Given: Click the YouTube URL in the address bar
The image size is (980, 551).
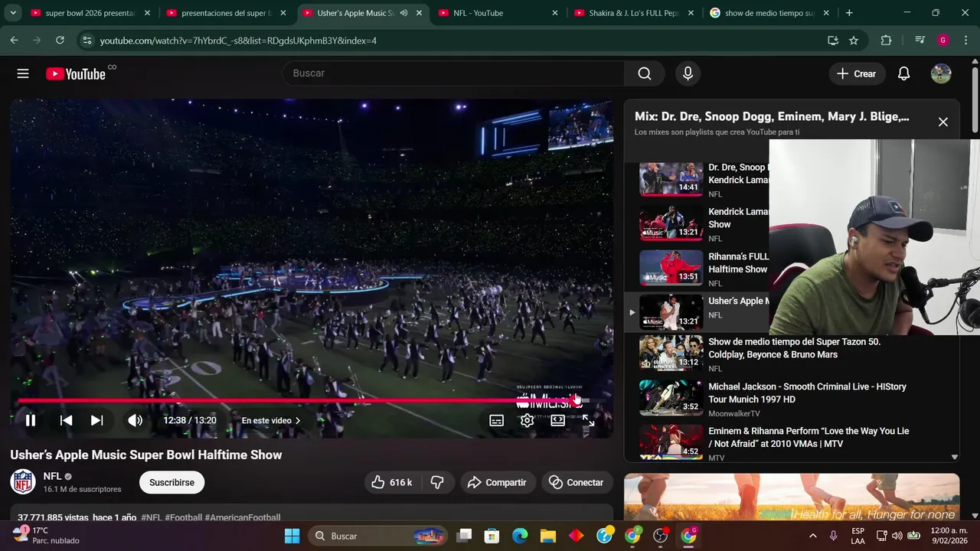Looking at the screenshot, I should point(238,41).
